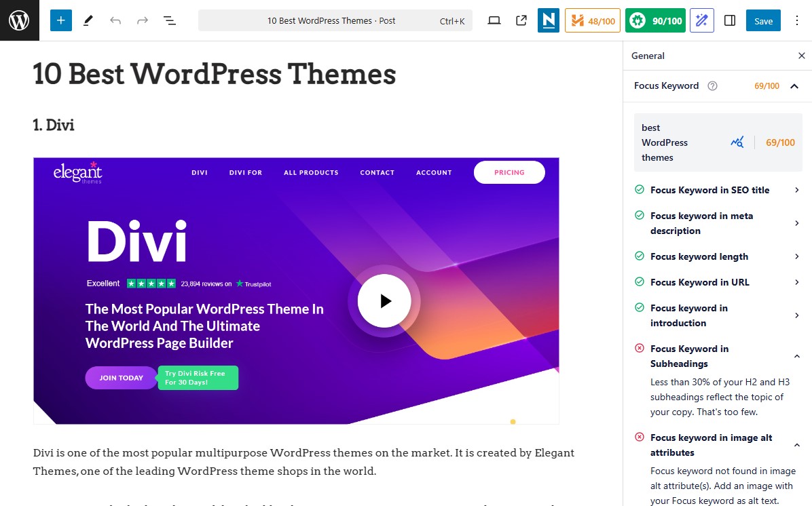Click the keyword trends chart icon
The height and width of the screenshot is (506, 812).
pyautogui.click(x=737, y=142)
